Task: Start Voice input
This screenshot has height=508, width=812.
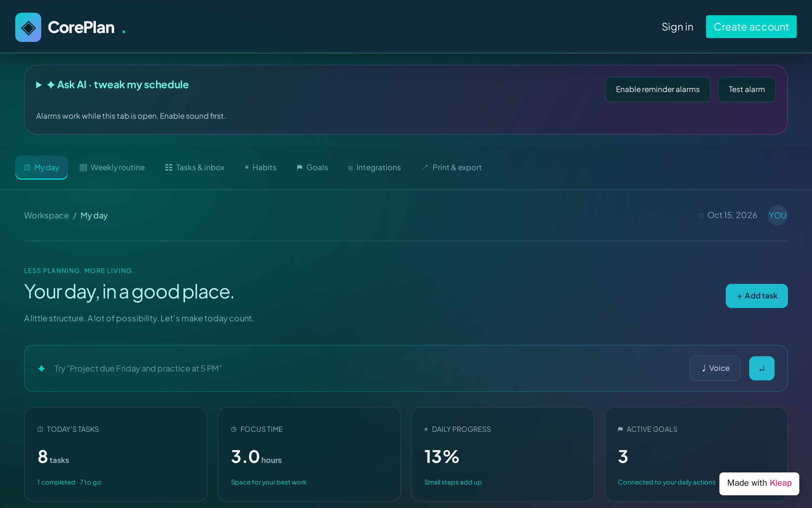Action: [715, 368]
